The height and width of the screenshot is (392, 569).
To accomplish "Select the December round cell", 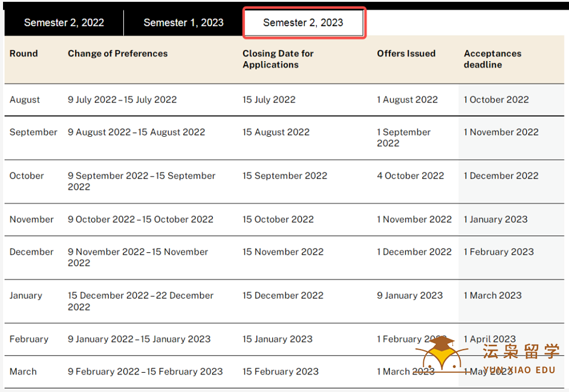I will [31, 252].
